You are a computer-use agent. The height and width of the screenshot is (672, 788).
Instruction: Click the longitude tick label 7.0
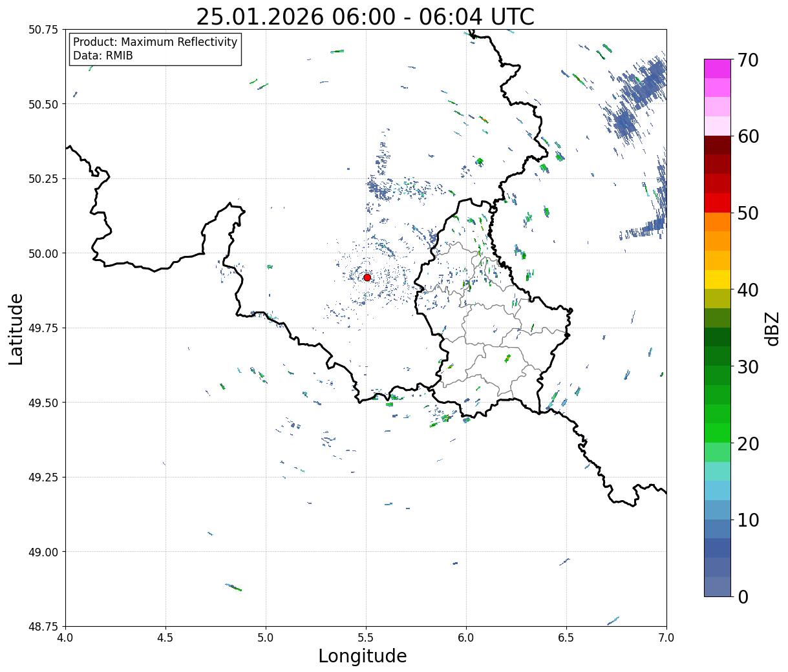pyautogui.click(x=666, y=638)
